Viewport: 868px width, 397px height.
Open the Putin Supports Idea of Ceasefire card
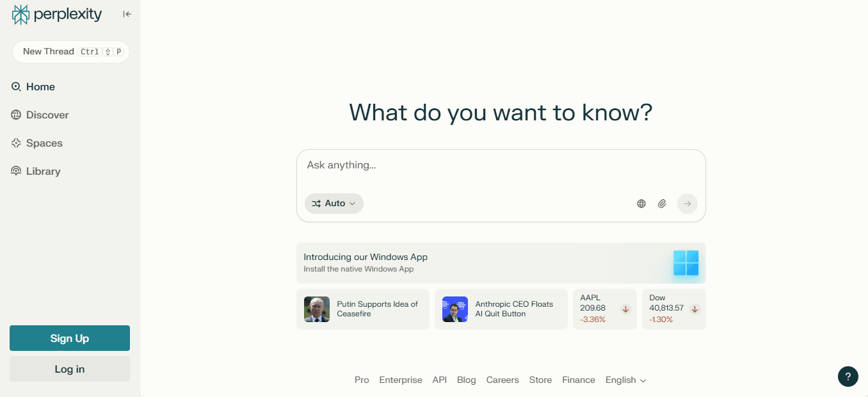click(x=363, y=309)
